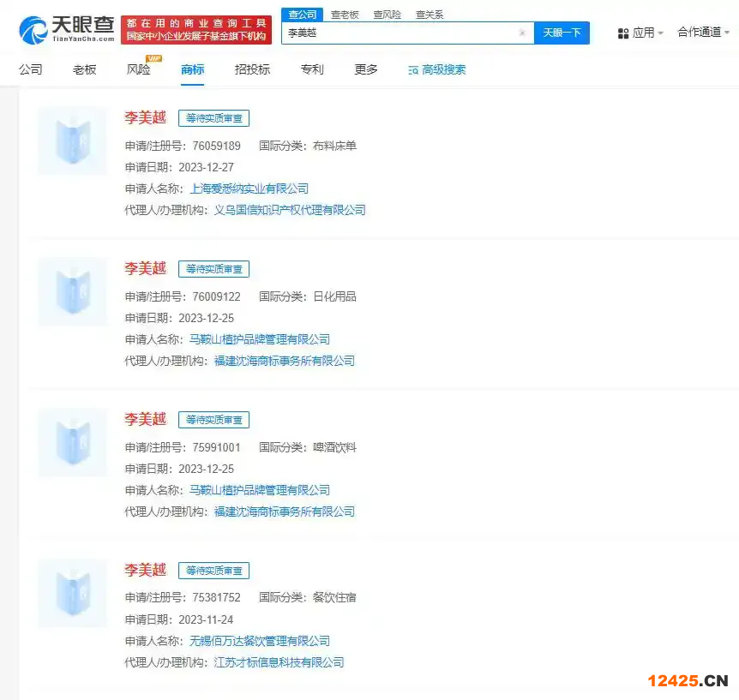This screenshot has height=700, width=739.
Task: Open applicant link 上海爱感纳实业有限公司
Action: pyautogui.click(x=249, y=188)
